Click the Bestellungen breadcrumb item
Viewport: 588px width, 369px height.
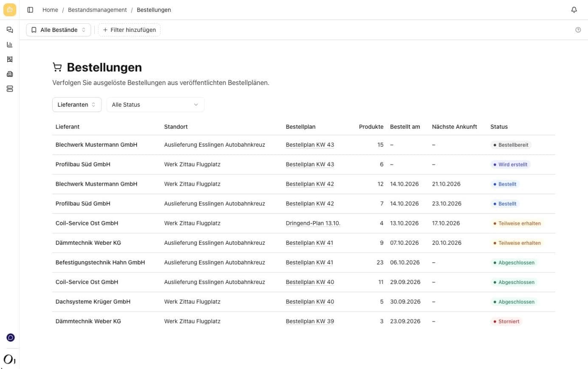154,10
